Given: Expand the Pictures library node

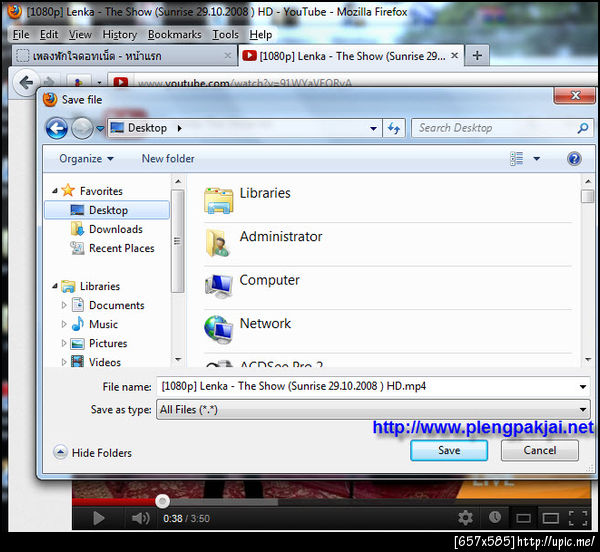Looking at the screenshot, I should pyautogui.click(x=64, y=343).
